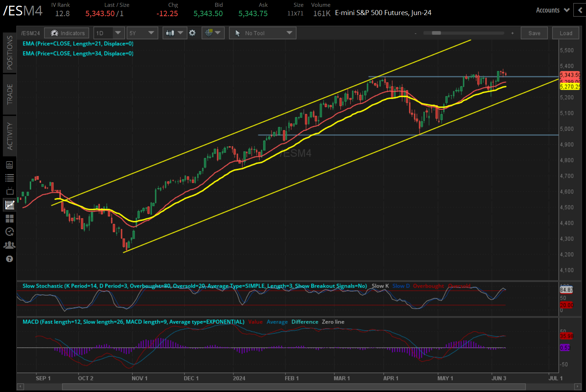Screen dimensions: 586x392
Task: Switch to the Trade tab
Action: tap(10, 94)
